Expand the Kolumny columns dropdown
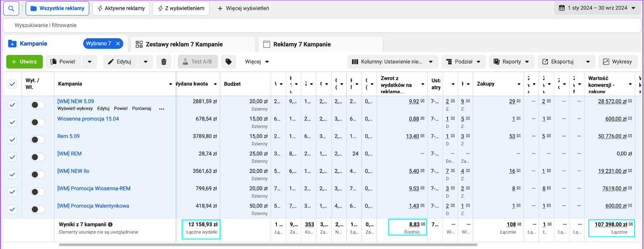This screenshot has height=249, width=644. point(392,62)
